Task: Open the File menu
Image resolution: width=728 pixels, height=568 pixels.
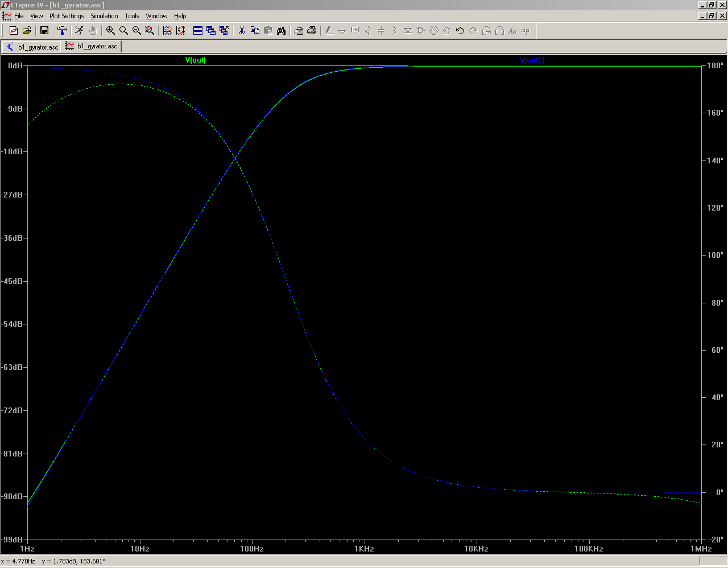Action: [x=19, y=16]
